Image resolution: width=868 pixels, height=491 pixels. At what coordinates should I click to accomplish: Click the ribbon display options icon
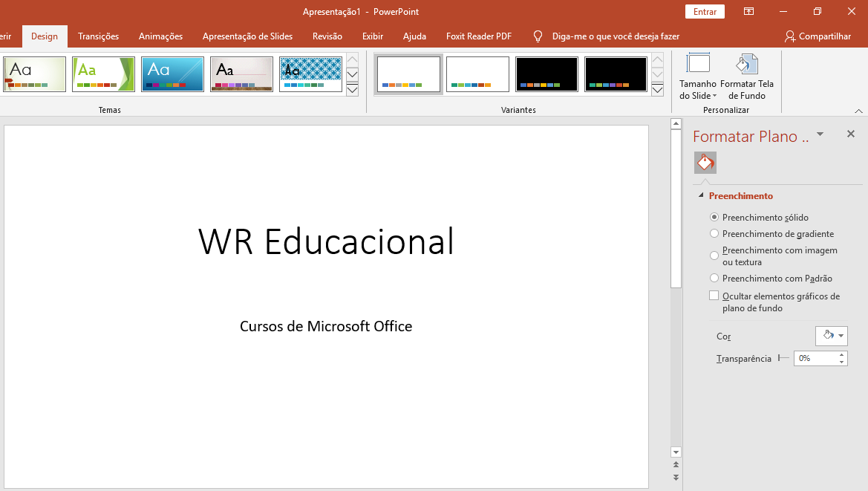click(x=748, y=11)
